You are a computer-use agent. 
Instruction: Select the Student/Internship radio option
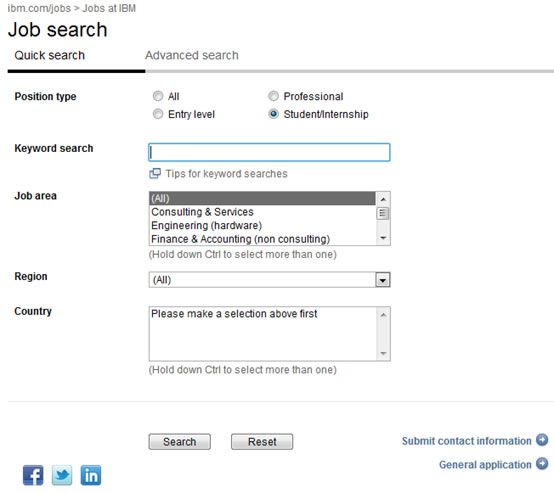[273, 114]
